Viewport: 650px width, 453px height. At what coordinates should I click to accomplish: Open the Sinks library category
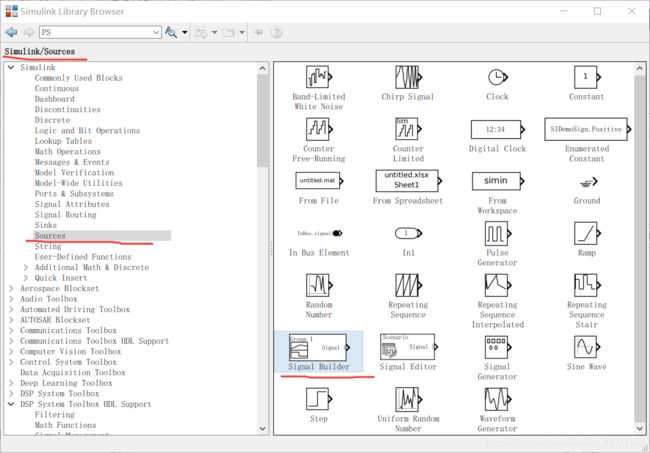46,225
